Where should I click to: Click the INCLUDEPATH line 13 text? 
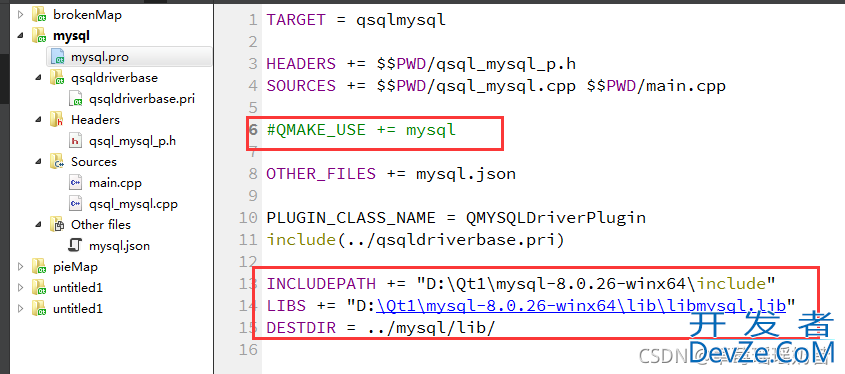(521, 283)
